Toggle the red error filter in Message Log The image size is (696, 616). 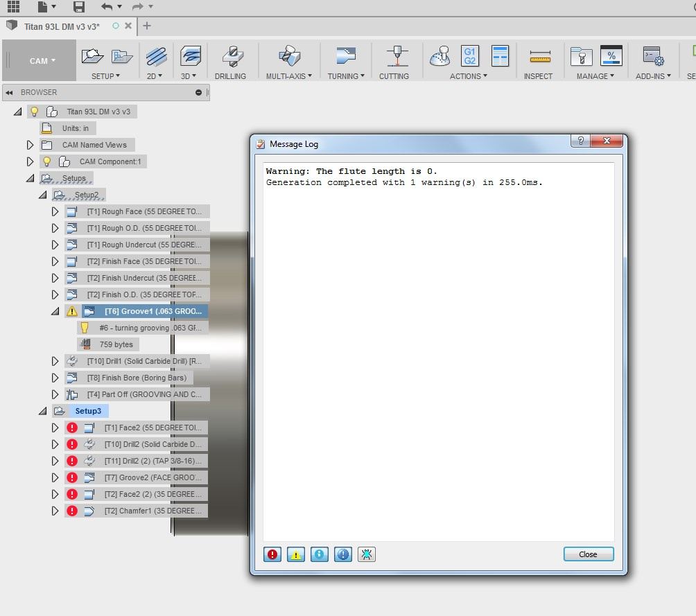point(272,554)
